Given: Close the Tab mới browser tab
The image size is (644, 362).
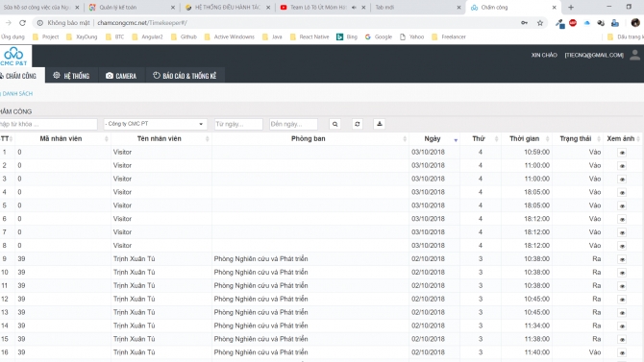Looking at the screenshot, I should click(x=458, y=8).
